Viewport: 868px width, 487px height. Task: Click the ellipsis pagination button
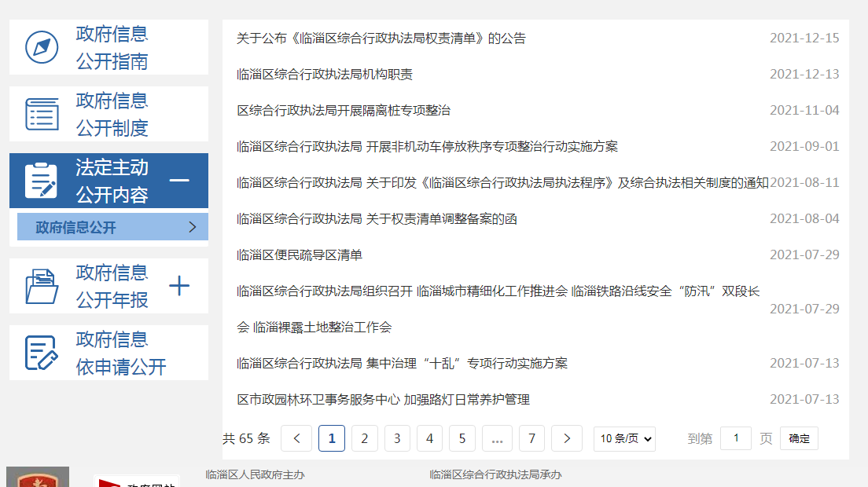tap(497, 438)
